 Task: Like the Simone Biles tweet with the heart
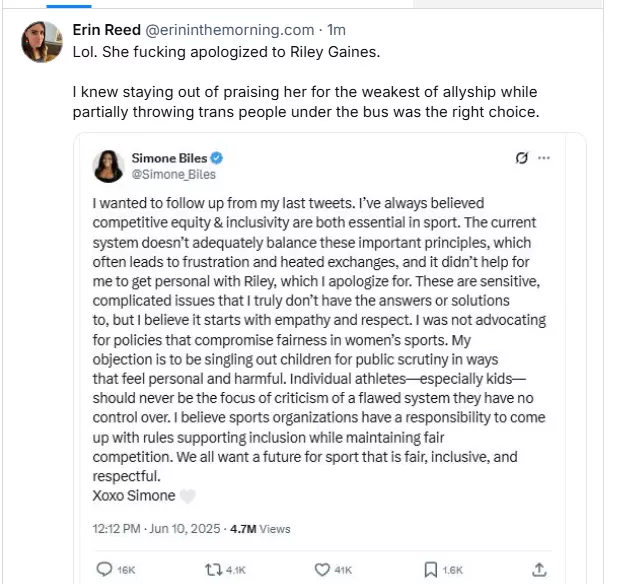coord(322,569)
